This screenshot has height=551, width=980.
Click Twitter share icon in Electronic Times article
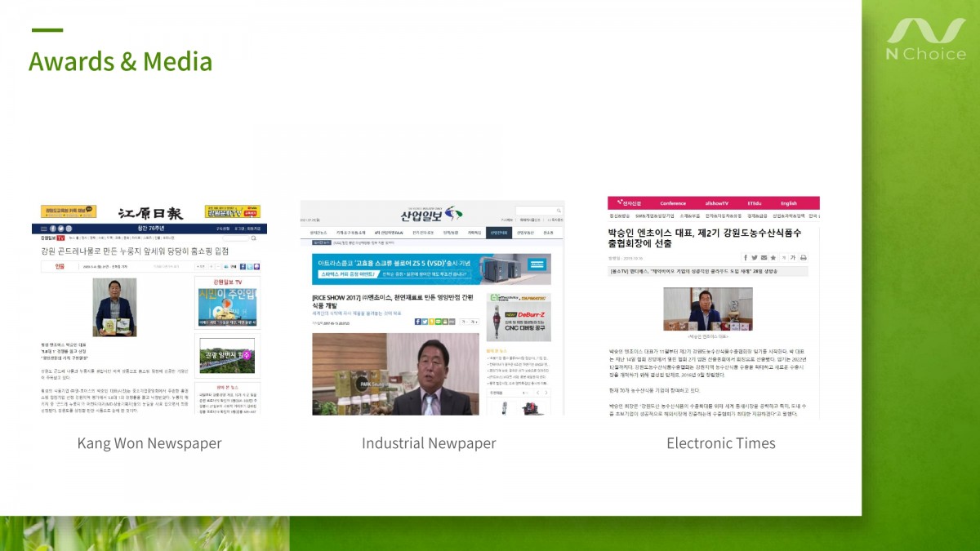pos(753,258)
